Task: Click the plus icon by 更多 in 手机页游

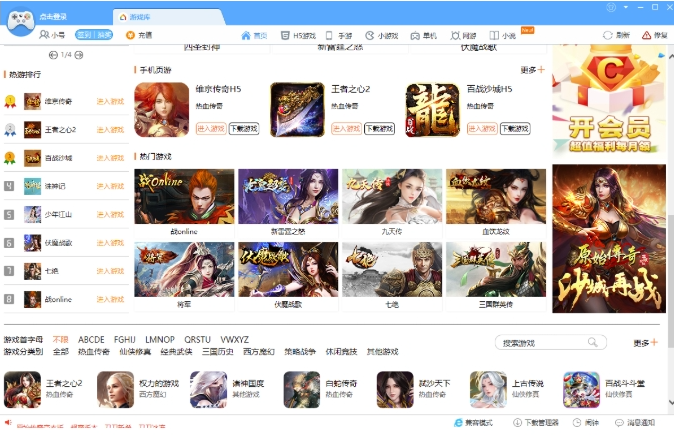Action: click(541, 70)
